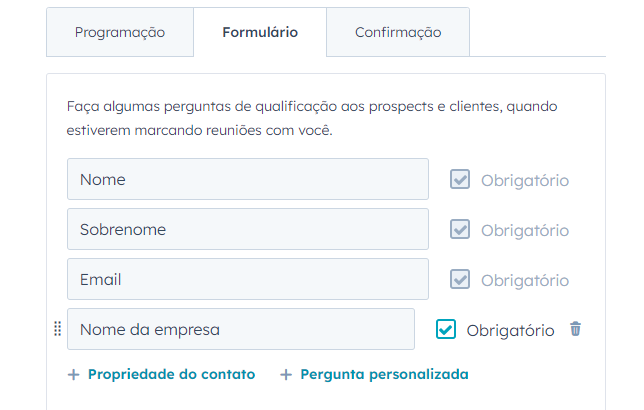Toggle the Obrigatório checkbox for Nome

click(x=460, y=180)
